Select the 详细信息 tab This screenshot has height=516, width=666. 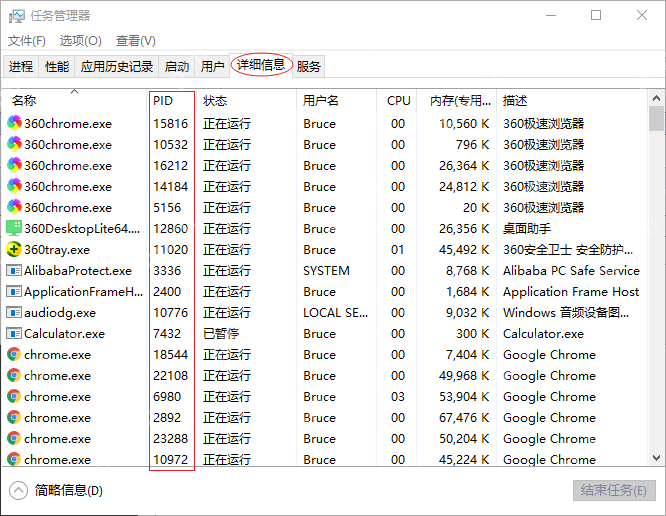tap(261, 65)
